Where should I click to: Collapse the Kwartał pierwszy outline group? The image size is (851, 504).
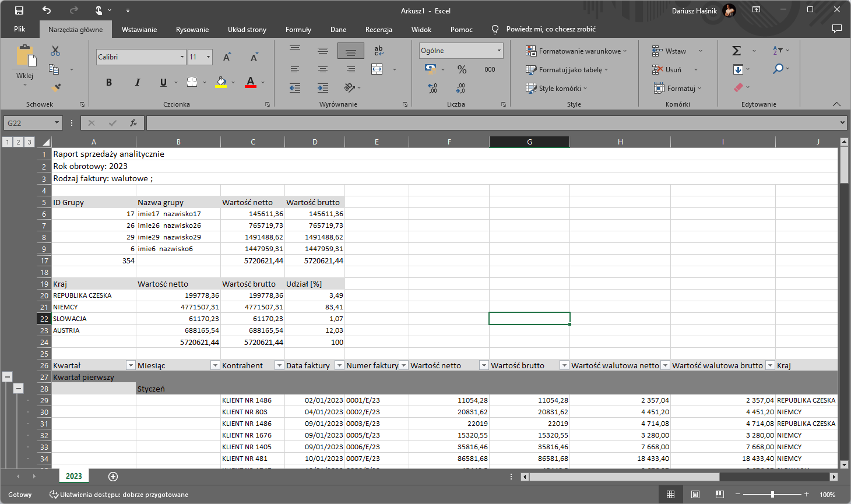tap(8, 377)
